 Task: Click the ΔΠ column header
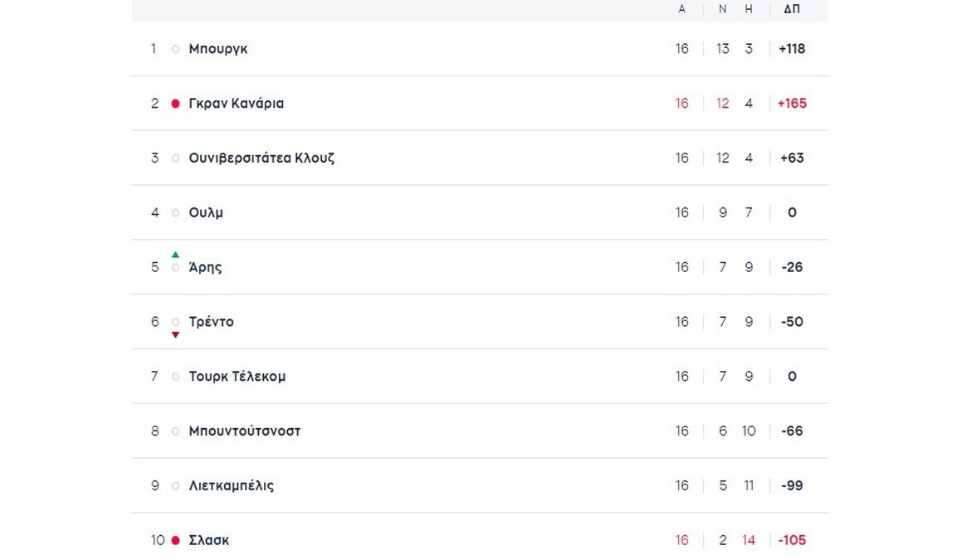tap(792, 9)
